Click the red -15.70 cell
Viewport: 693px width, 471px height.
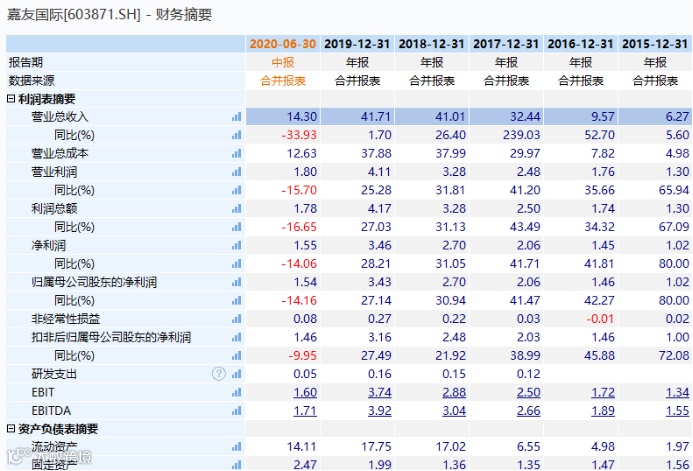(283, 190)
